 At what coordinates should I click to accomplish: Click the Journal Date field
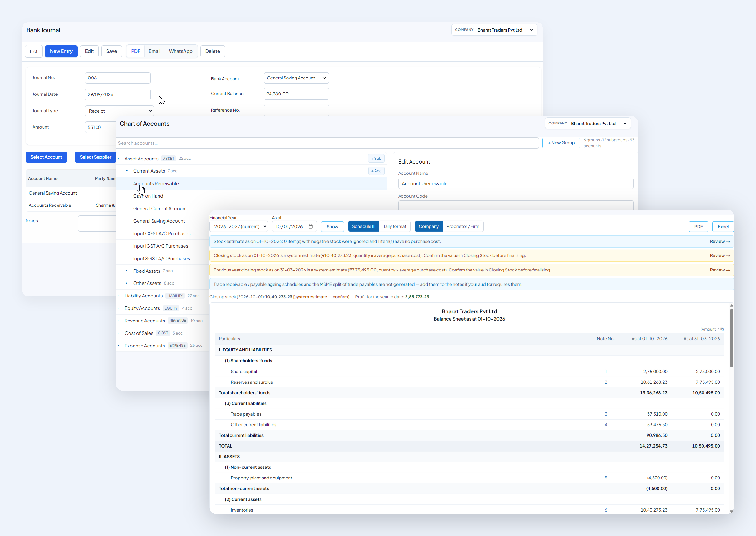point(118,94)
